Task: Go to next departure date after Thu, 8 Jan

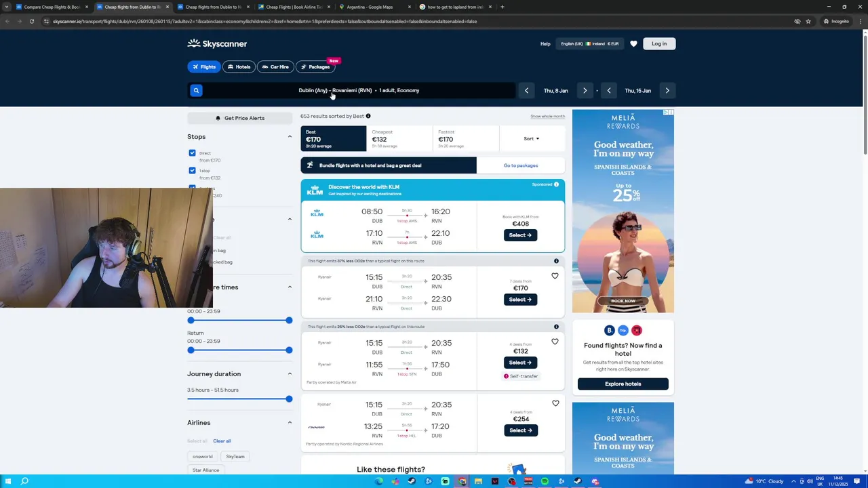Action: click(585, 90)
